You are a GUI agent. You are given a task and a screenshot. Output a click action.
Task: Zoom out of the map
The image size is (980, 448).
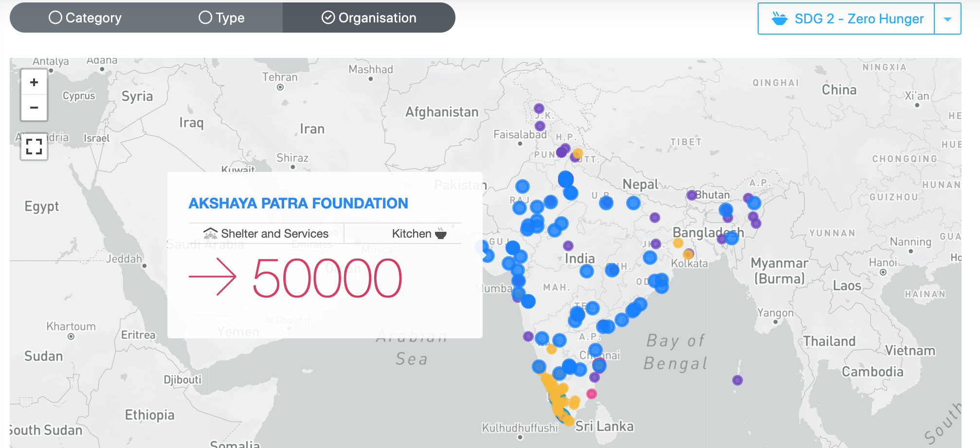(34, 108)
